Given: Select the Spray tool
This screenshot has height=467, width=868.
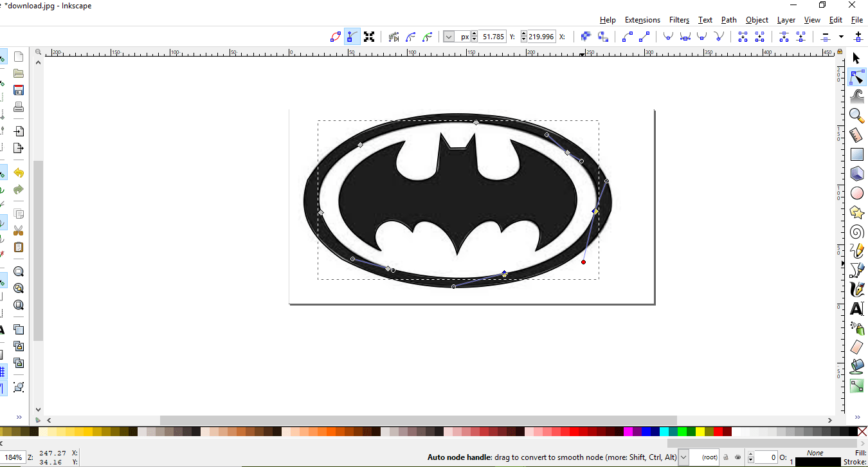Looking at the screenshot, I should click(856, 328).
